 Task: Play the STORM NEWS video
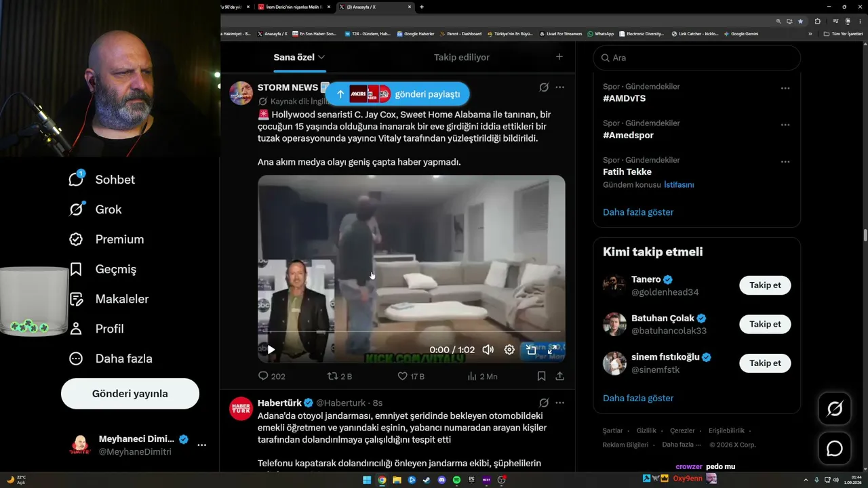[271, 350]
